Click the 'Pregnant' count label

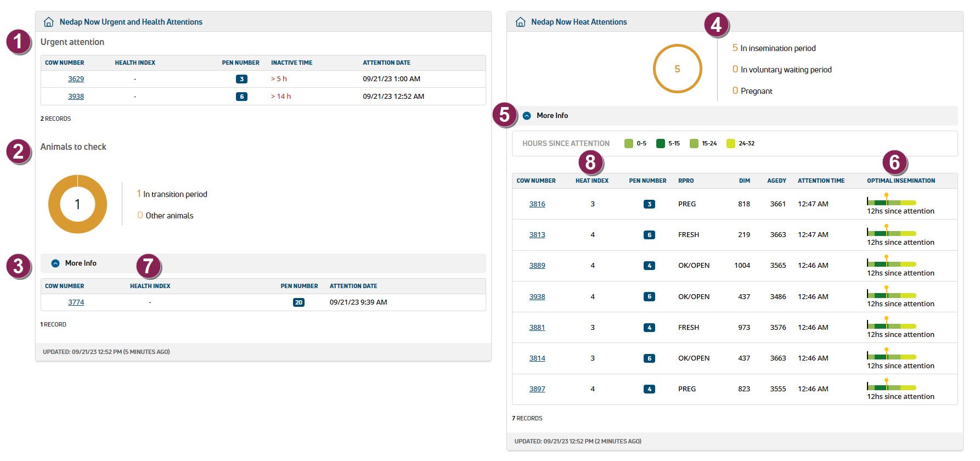752,91
